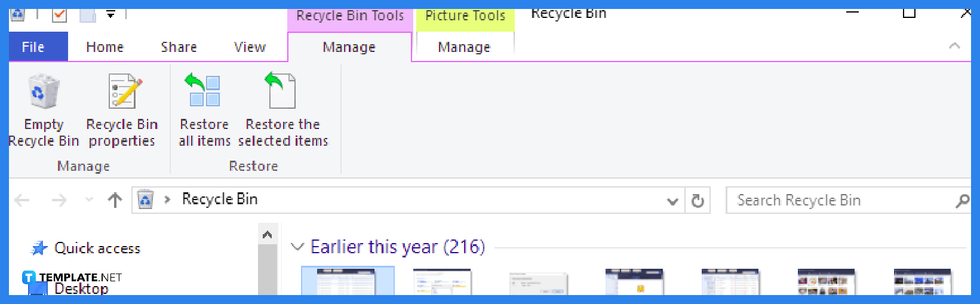Click the back navigation arrow

pyautogui.click(x=22, y=200)
